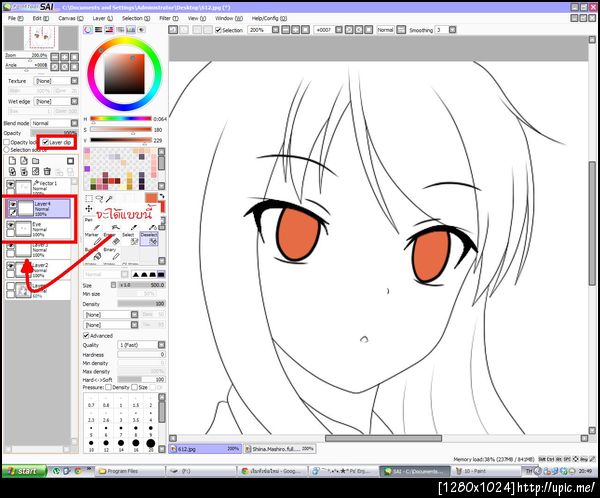Open the Canvas menu
The width and height of the screenshot is (600, 498).
coord(71,18)
